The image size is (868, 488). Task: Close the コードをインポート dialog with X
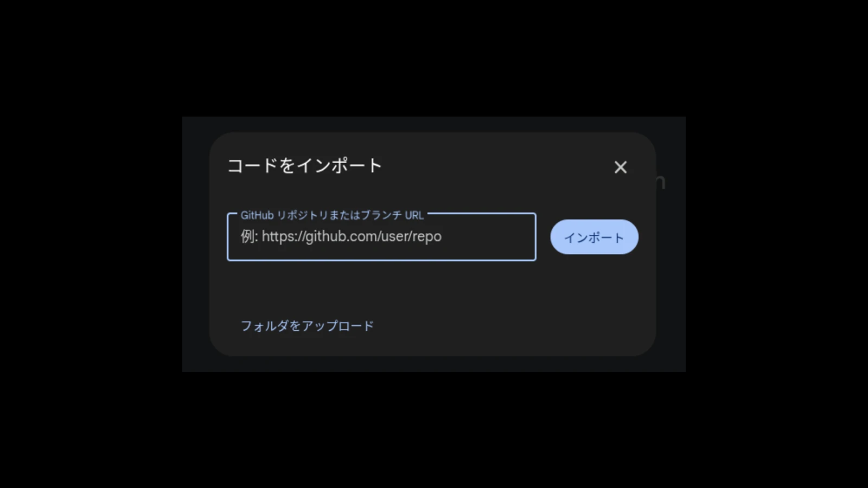tap(621, 167)
